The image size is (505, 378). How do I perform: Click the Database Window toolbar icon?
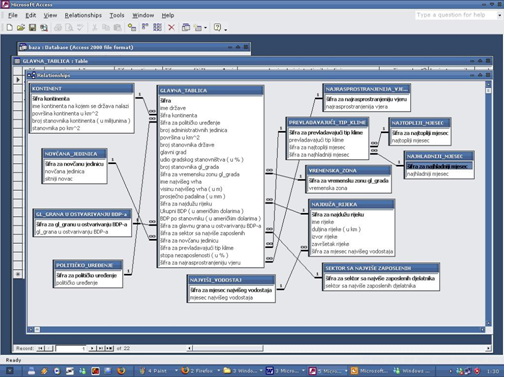click(186, 28)
